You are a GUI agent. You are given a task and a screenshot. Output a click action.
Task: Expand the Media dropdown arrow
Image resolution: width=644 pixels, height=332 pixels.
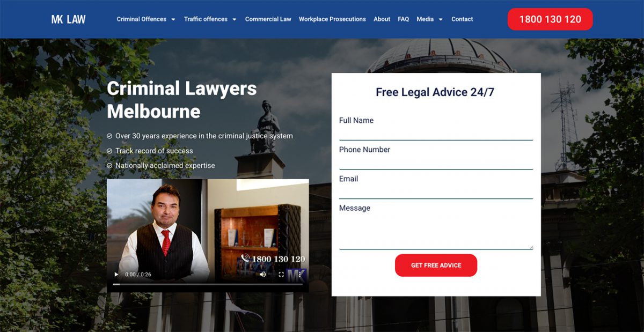441,19
